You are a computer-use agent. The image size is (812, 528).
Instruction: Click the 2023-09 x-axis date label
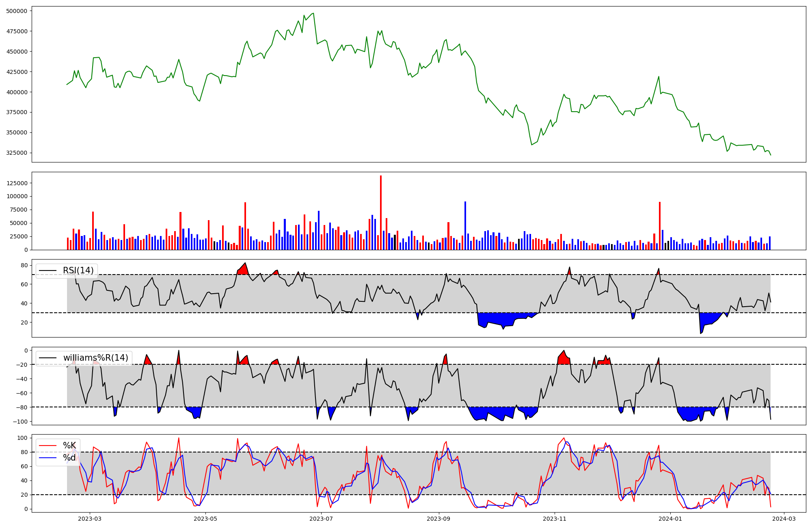tap(439, 519)
